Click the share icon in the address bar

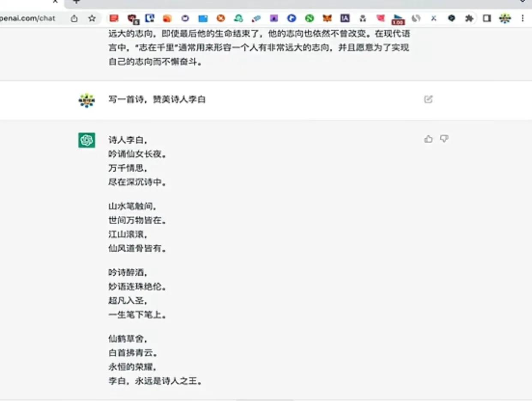pos(73,18)
